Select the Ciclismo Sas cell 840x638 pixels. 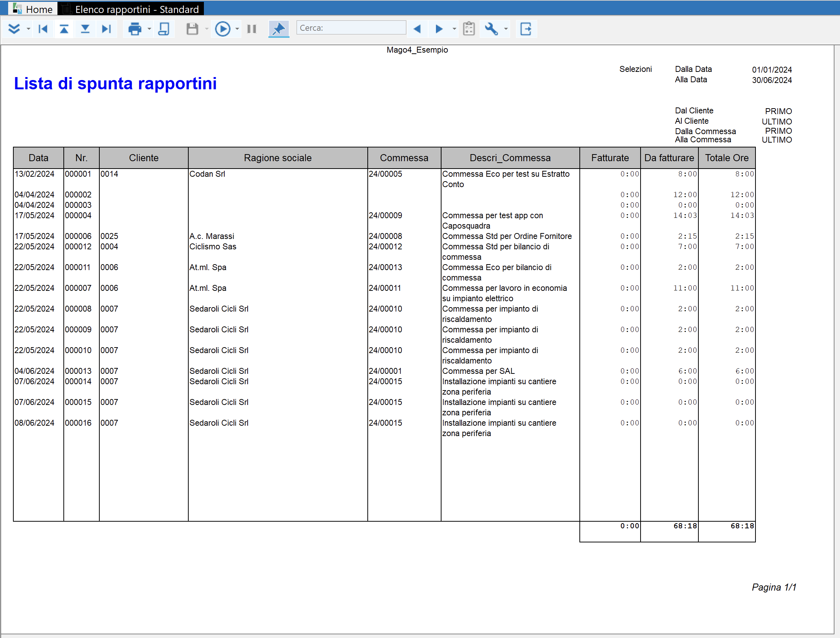(x=213, y=246)
